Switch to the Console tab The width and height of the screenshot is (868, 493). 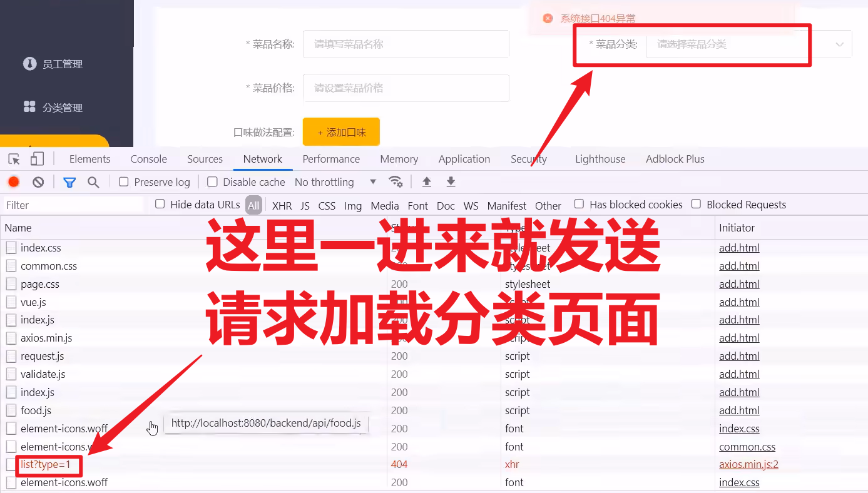148,159
